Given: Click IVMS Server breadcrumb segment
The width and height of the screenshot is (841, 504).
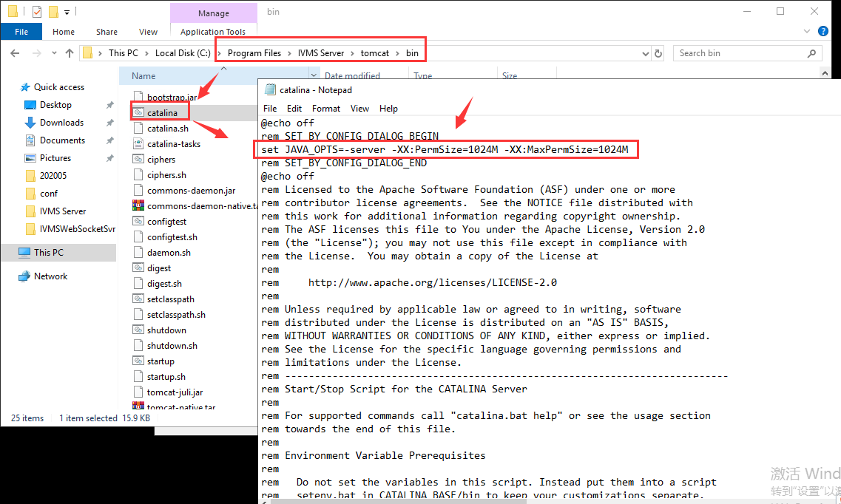Looking at the screenshot, I should pos(321,53).
